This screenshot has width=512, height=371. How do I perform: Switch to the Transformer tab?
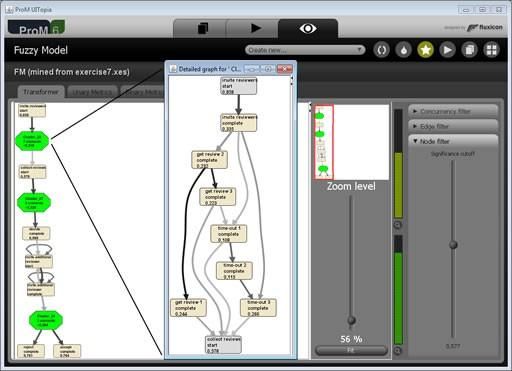41,92
